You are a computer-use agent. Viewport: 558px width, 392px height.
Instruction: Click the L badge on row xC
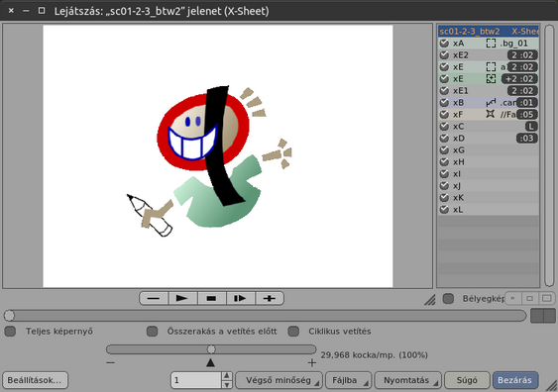coord(531,126)
